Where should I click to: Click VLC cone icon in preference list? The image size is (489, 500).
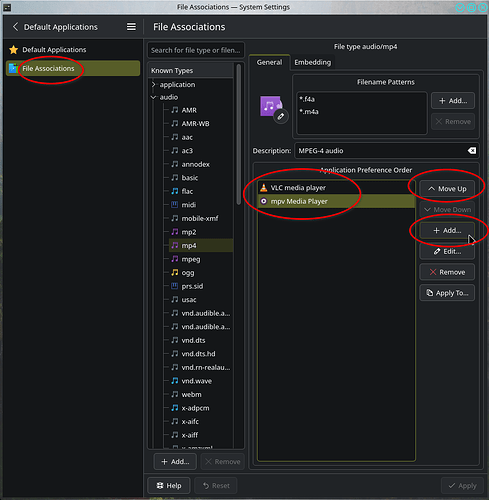pos(264,188)
